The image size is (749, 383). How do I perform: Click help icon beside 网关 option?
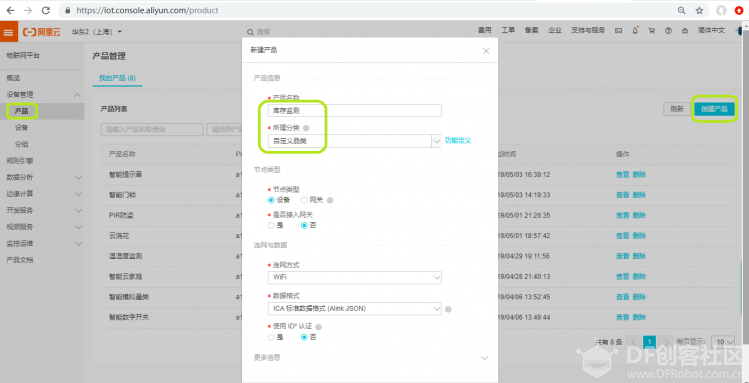pyautogui.click(x=330, y=200)
